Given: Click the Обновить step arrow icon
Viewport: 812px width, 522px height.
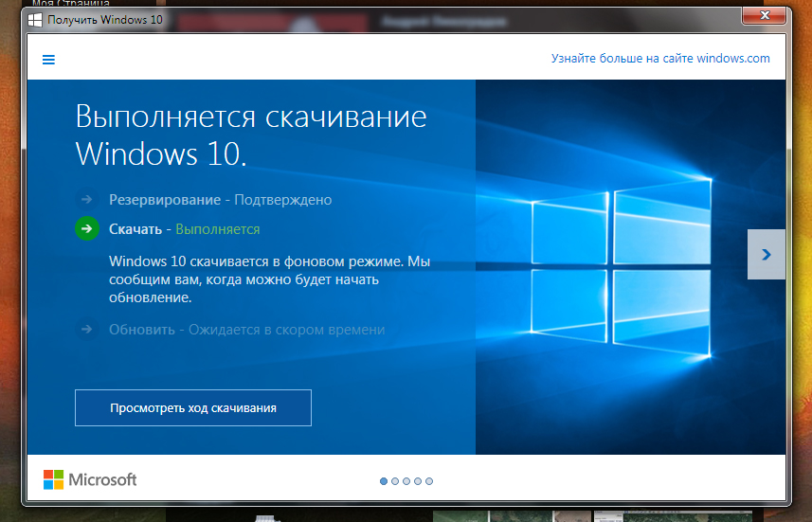Looking at the screenshot, I should point(87,329).
